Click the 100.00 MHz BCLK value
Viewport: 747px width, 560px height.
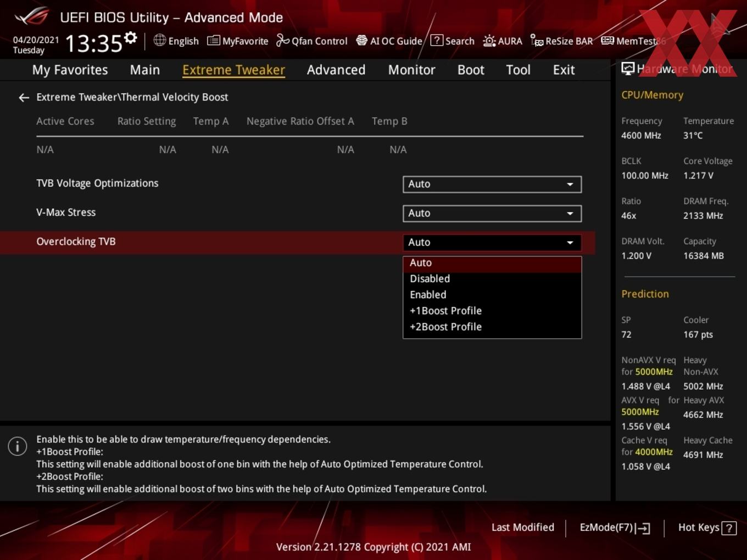(x=645, y=176)
